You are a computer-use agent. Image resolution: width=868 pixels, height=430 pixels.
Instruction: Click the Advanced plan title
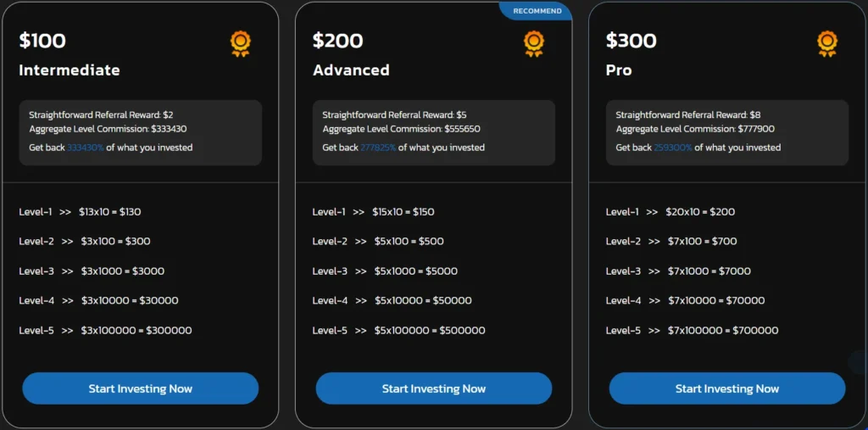coord(351,70)
